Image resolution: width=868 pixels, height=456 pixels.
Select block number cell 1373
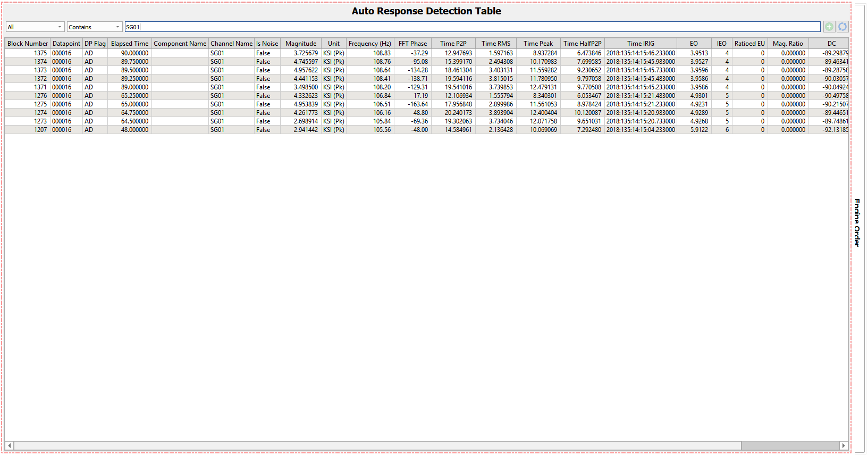[x=28, y=70]
